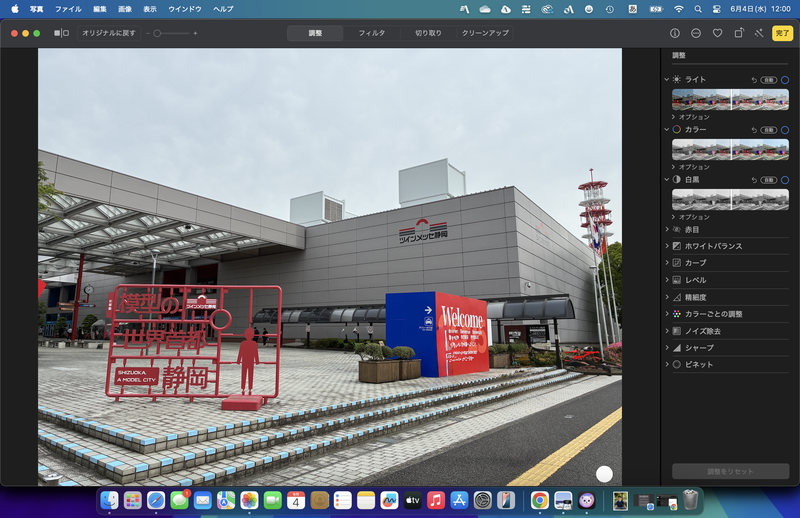Open the Wi-Fi status menu
This screenshot has height=518, width=800.
(x=679, y=9)
